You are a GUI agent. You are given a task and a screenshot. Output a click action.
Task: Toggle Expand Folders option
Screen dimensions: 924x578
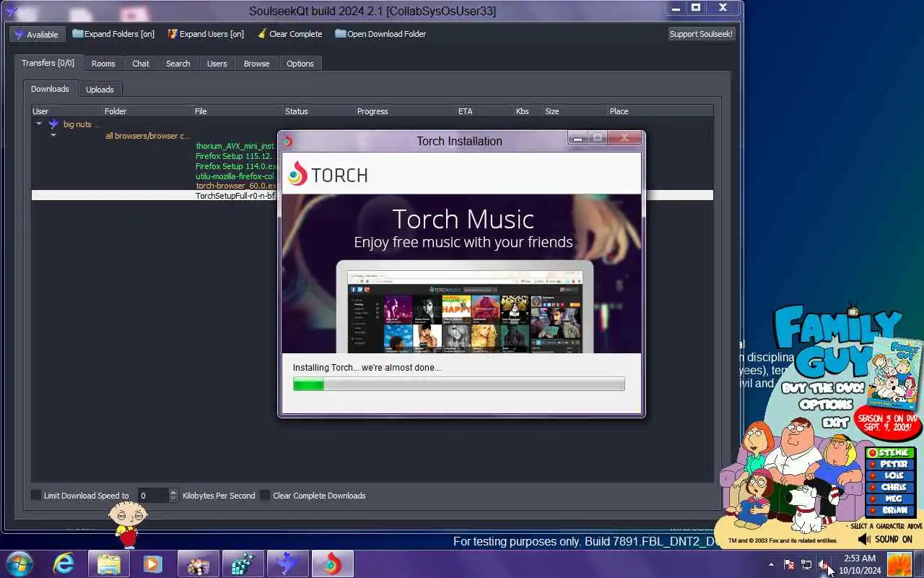(113, 34)
